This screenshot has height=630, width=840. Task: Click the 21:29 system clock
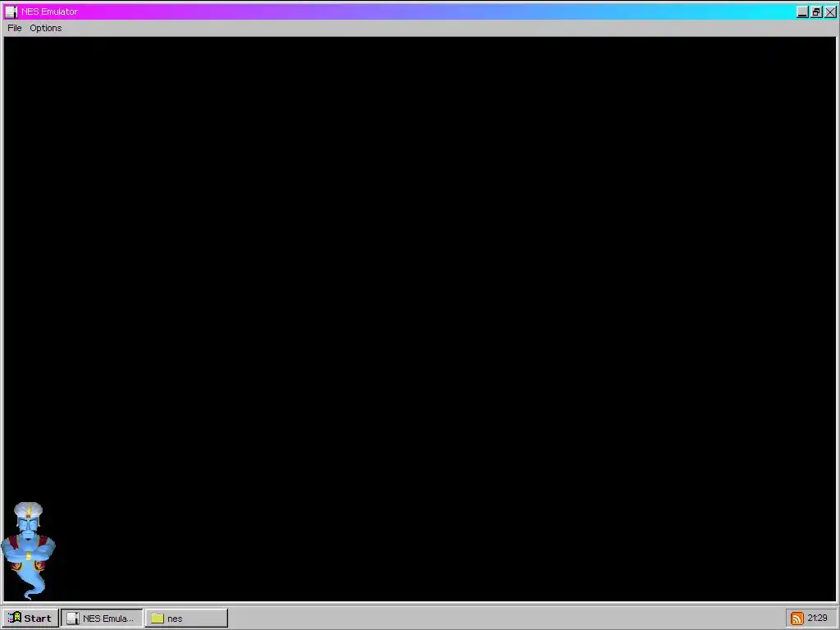coord(818,619)
